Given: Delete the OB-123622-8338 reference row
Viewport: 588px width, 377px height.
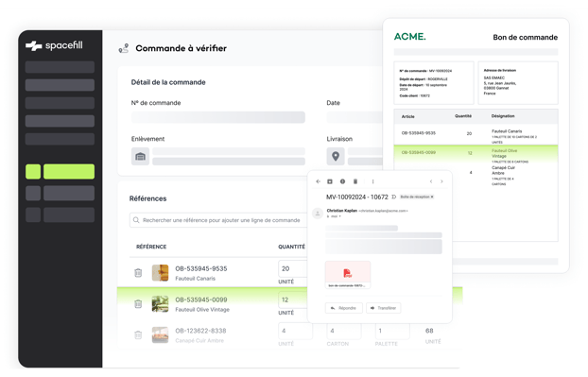Looking at the screenshot, I should 138,335.
